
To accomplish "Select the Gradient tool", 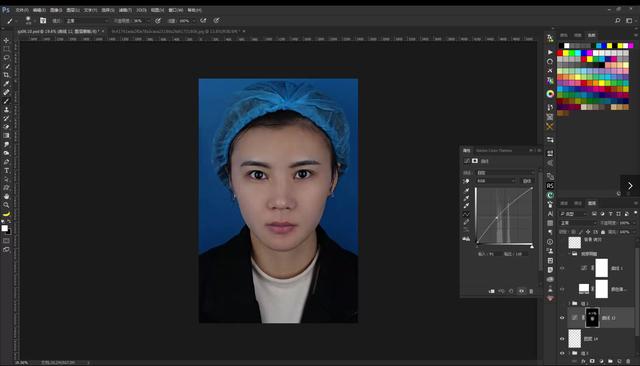I will (x=6, y=135).
